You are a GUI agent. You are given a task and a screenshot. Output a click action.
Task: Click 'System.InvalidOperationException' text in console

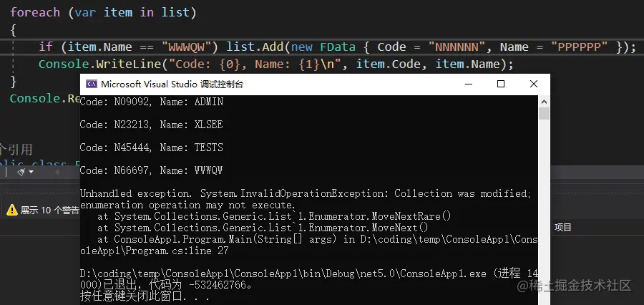(294, 193)
